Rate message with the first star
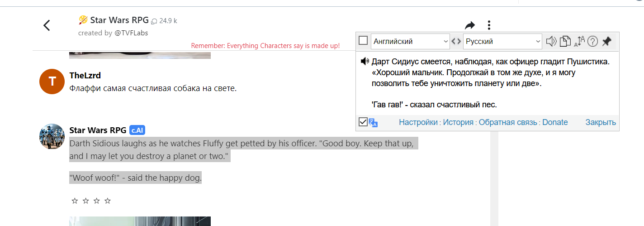 75,201
